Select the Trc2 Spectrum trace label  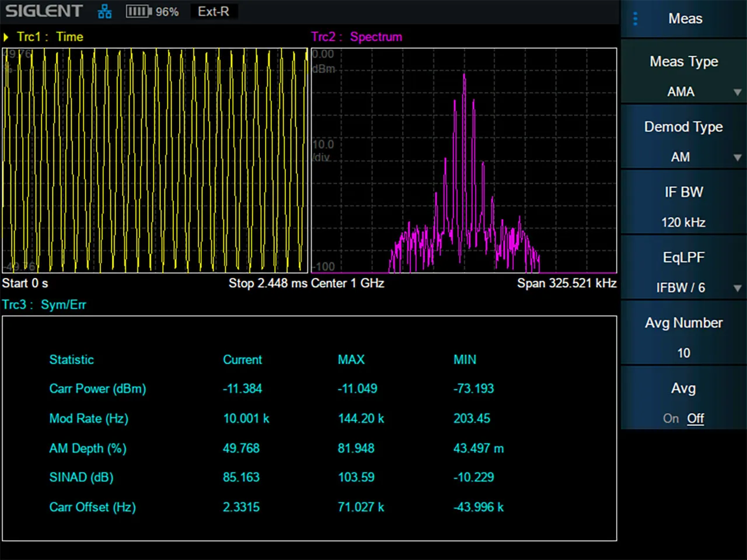[x=357, y=37]
